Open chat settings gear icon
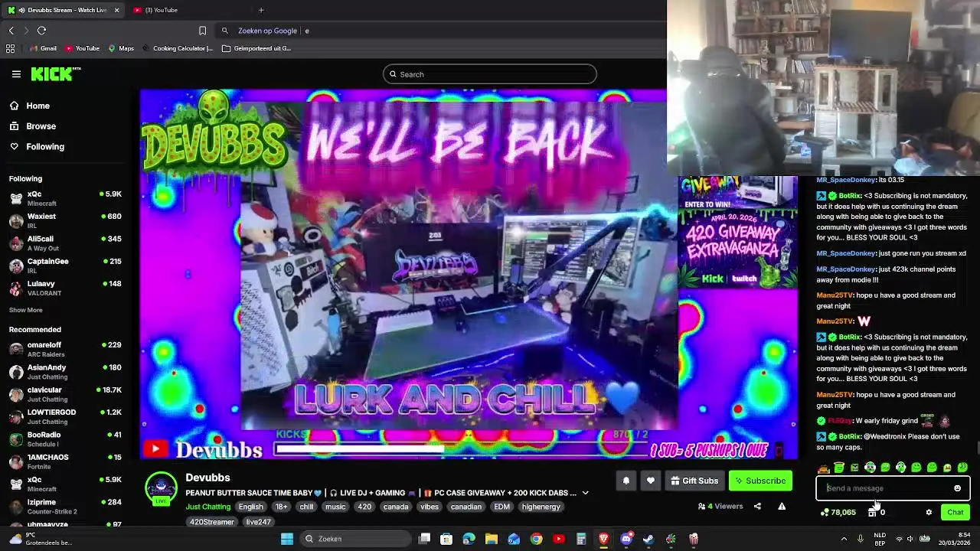This screenshot has width=980, height=551. point(929,513)
